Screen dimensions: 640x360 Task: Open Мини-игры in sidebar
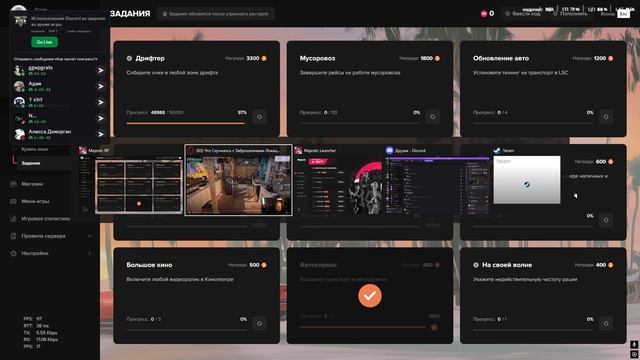(35, 201)
